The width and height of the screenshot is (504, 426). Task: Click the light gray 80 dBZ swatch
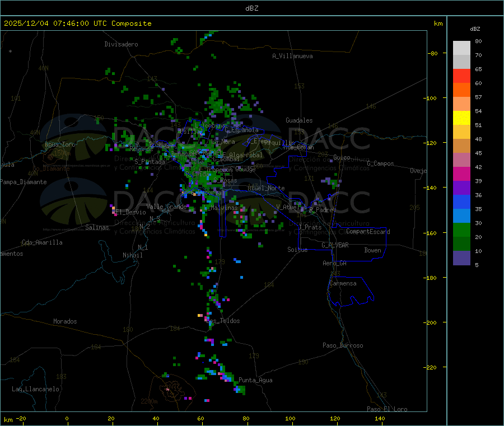pos(461,48)
